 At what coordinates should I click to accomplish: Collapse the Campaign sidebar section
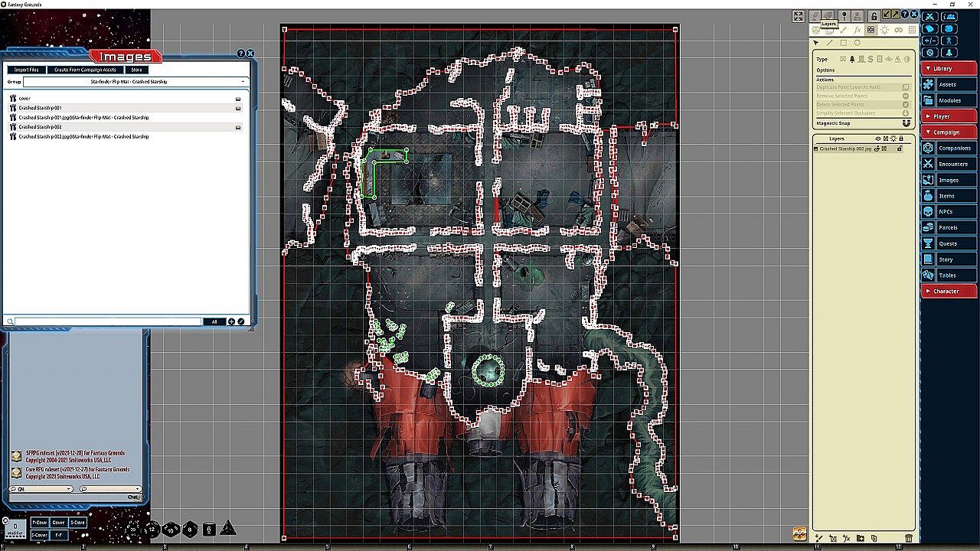(949, 132)
